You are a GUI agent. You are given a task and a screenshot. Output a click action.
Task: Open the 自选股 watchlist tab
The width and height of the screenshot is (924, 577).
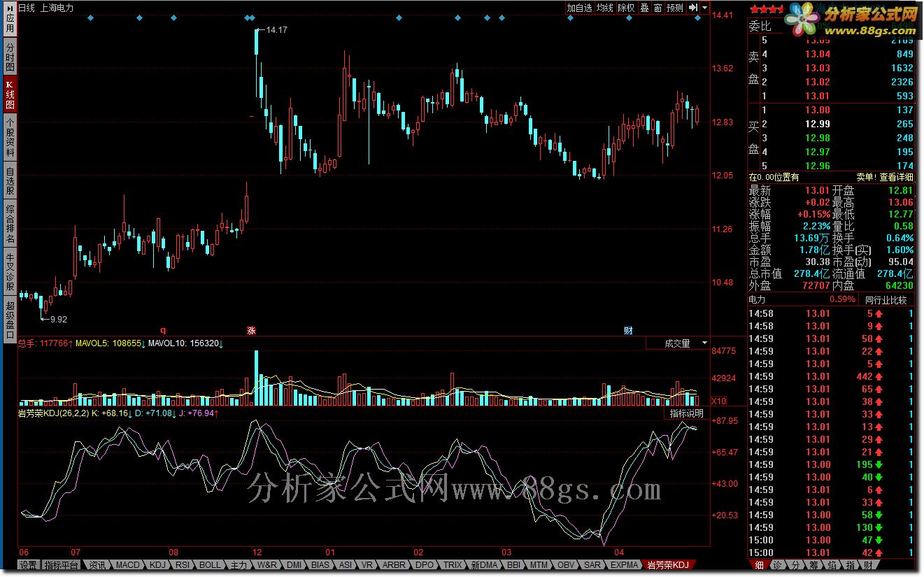coord(10,181)
